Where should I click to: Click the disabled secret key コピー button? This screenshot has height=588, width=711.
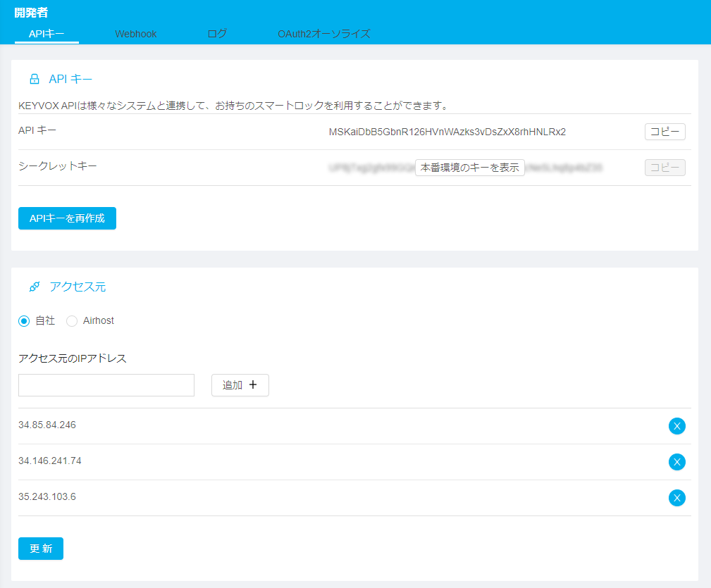(664, 168)
